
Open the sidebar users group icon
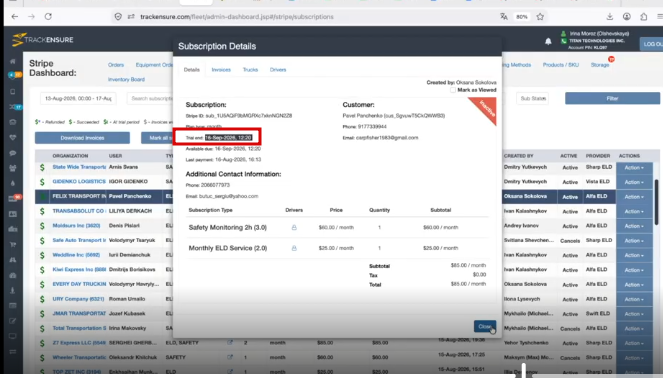(13, 168)
